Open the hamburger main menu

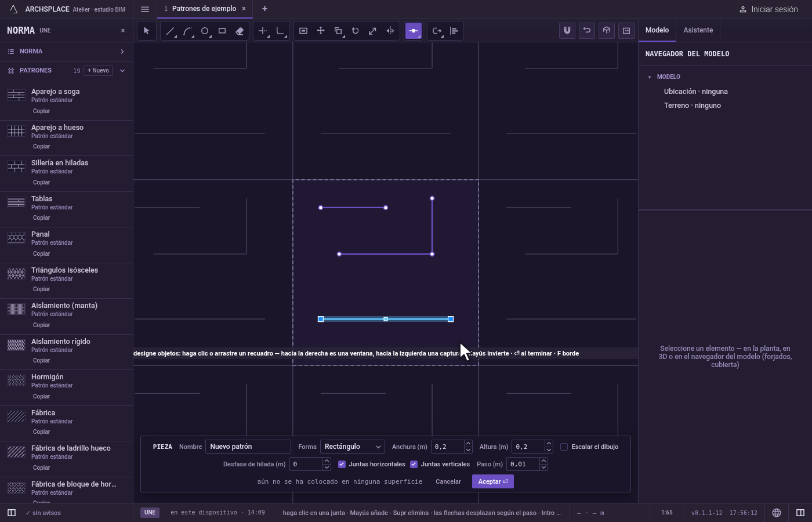[x=145, y=9]
